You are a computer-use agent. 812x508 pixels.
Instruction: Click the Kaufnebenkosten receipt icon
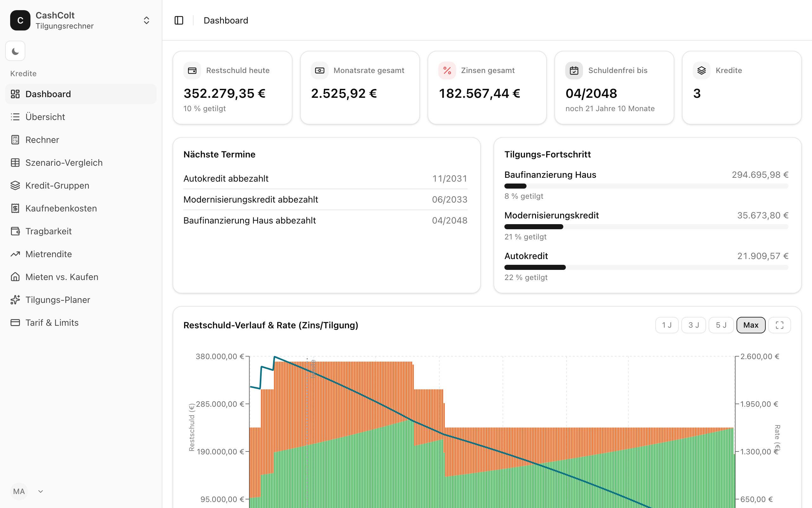pyautogui.click(x=15, y=208)
